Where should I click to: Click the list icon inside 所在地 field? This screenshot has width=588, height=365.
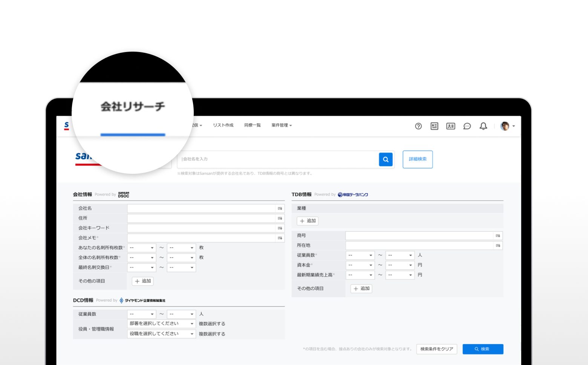(498, 245)
